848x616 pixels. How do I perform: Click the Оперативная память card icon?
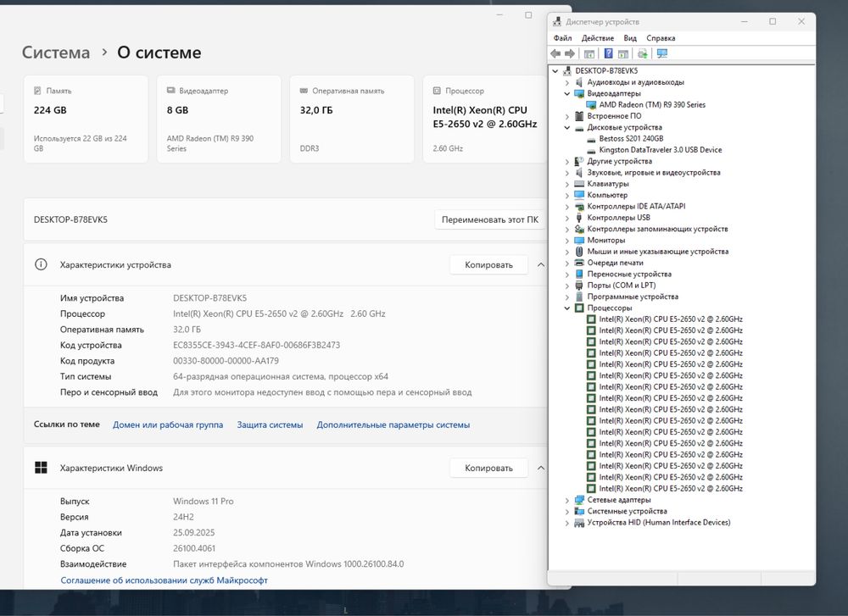(304, 91)
